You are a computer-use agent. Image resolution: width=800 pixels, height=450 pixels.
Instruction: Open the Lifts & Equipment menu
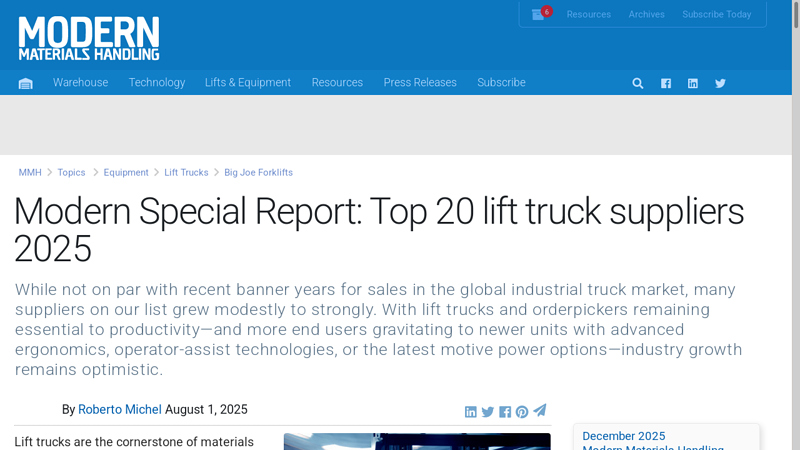[x=248, y=83]
